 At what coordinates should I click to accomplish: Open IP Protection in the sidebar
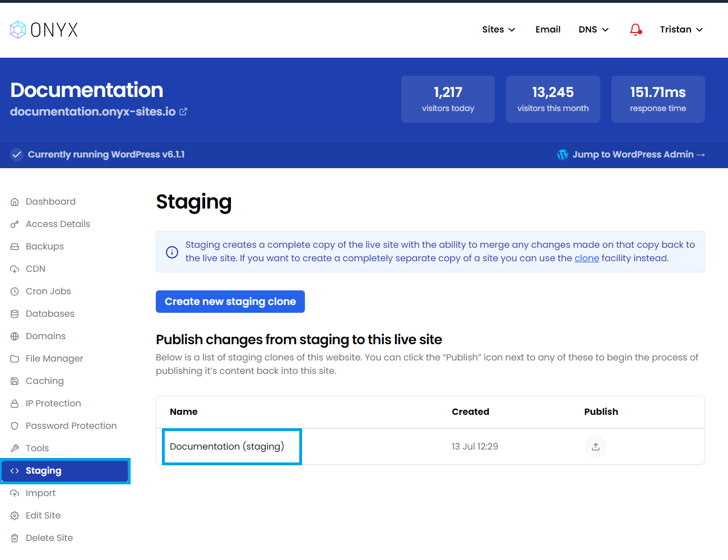(53, 403)
